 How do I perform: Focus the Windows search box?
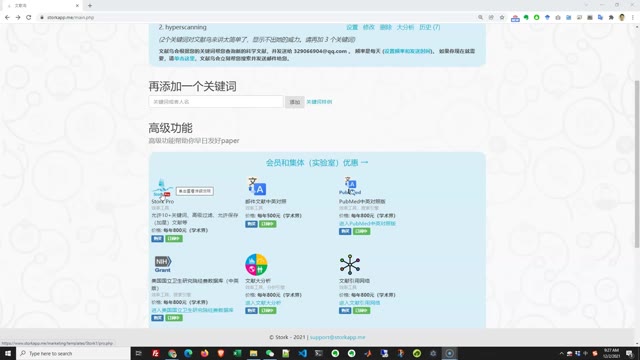point(73,353)
